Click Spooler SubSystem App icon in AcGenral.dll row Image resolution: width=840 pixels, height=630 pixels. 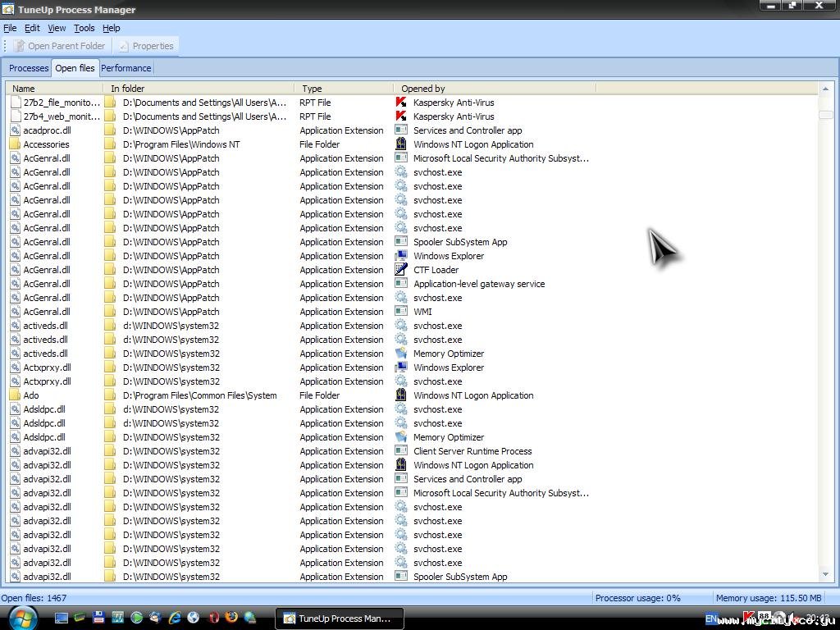[400, 242]
